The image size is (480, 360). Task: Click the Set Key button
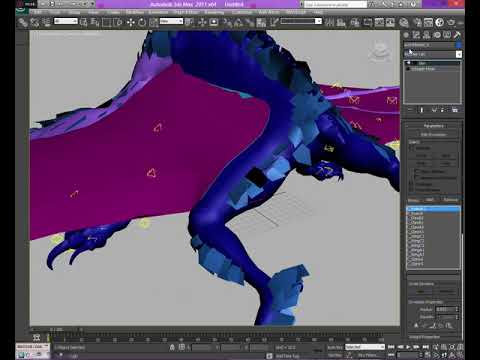pyautogui.click(x=334, y=355)
